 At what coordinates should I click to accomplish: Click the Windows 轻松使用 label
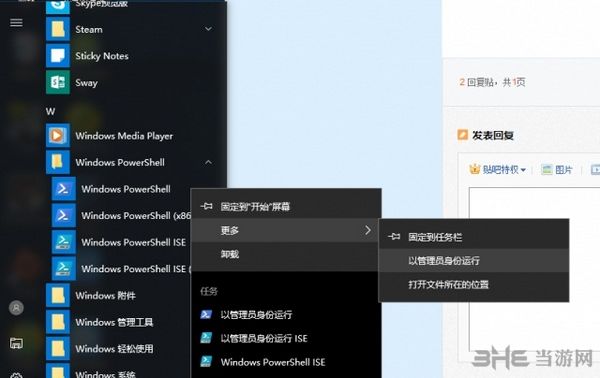[x=114, y=349]
